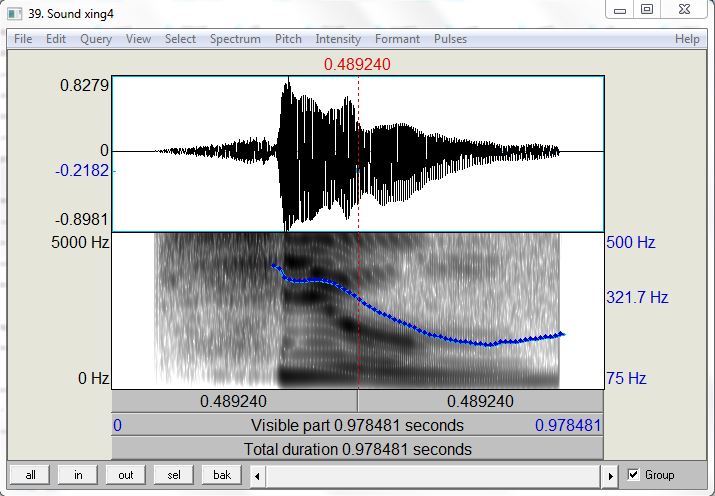Screen dimensions: 715x496
Task: Click the -0.2182 amplitude value
Action: [82, 170]
